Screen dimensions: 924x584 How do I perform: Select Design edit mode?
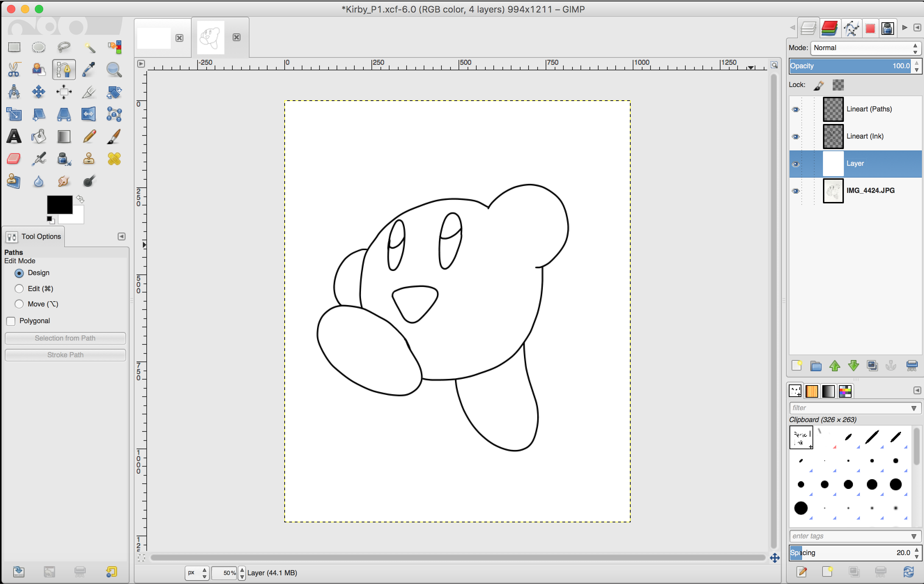pyautogui.click(x=19, y=273)
